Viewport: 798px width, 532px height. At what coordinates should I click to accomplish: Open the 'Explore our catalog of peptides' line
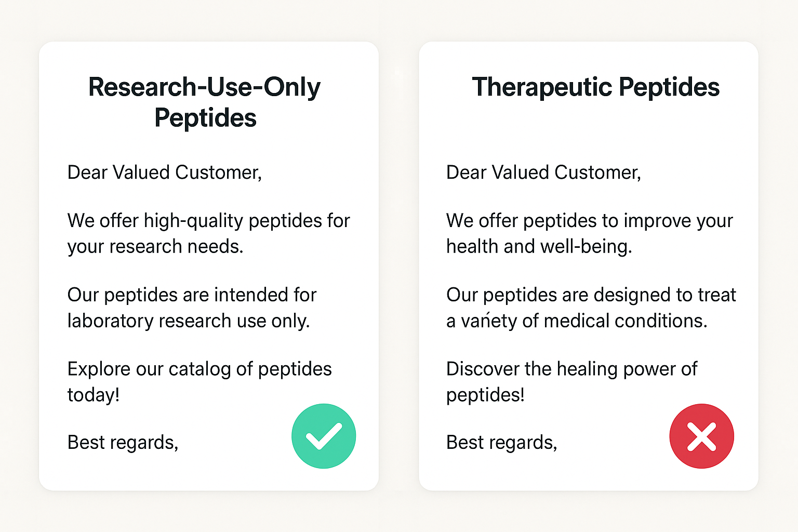pos(199,381)
